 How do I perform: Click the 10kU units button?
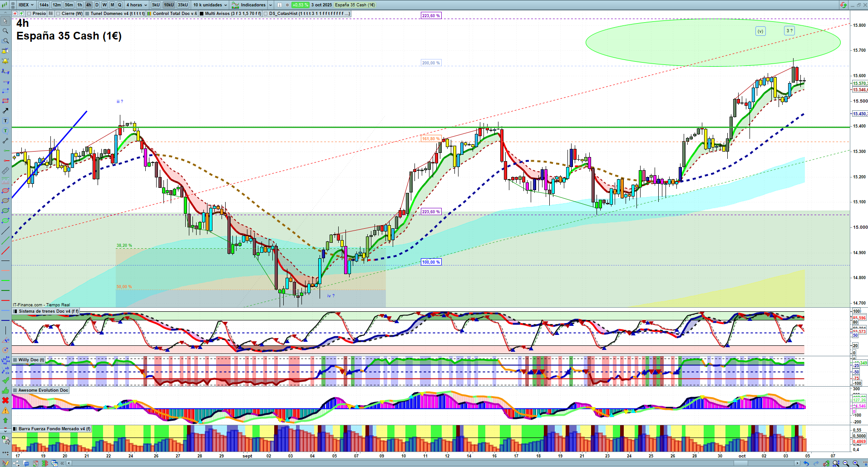pos(169,5)
